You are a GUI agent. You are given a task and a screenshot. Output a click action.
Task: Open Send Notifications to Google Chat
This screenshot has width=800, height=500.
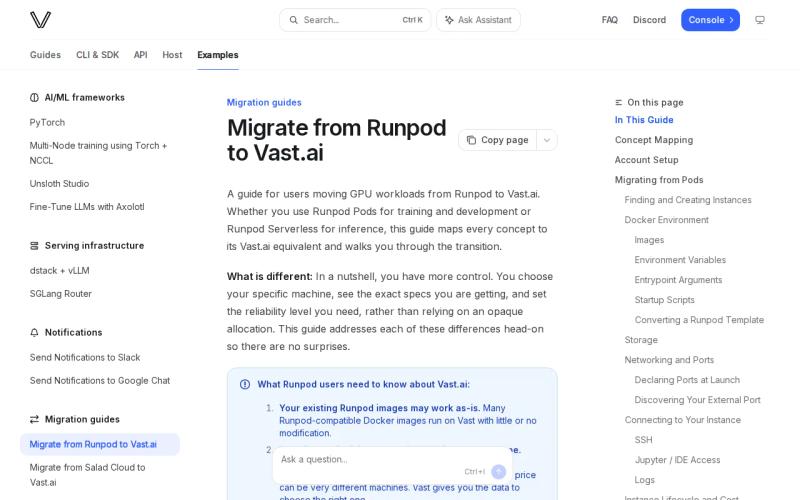99,381
